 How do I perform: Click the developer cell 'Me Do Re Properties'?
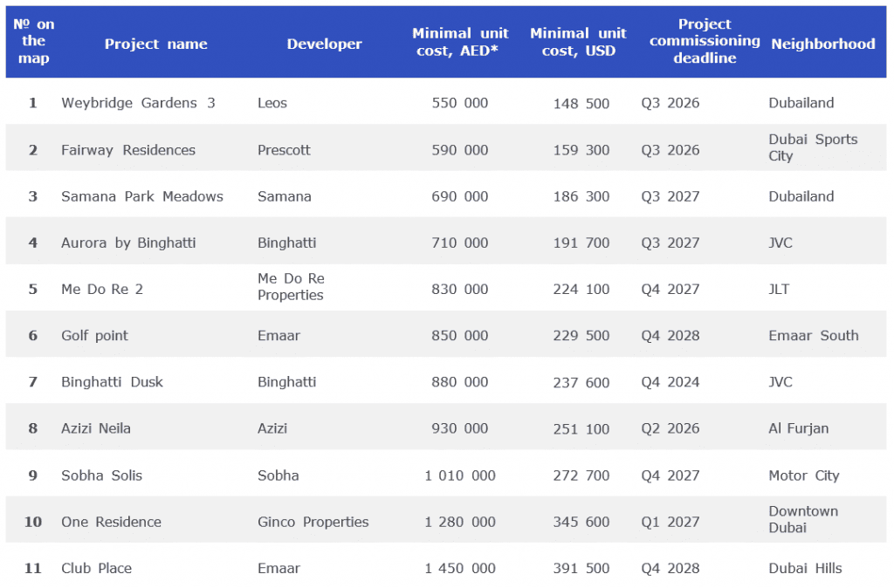coord(291,287)
